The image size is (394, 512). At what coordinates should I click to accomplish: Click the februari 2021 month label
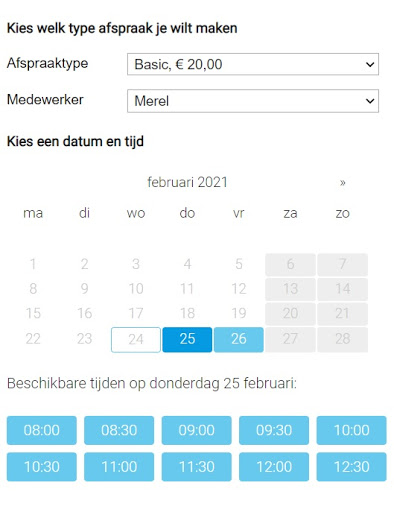pyautogui.click(x=187, y=182)
